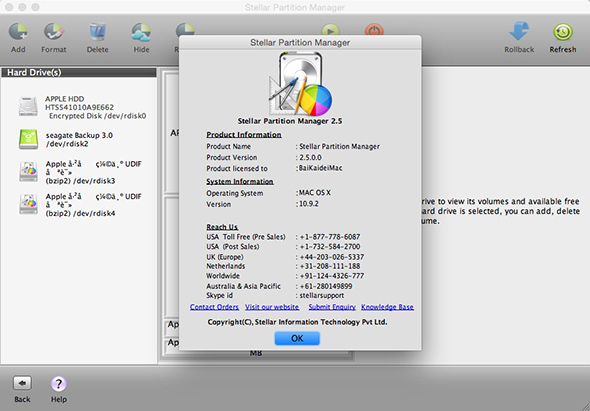Viewport: 590px width, 411px height.
Task: Select the APPLE HDD HTS541010A9E662 entry
Action: click(83, 107)
